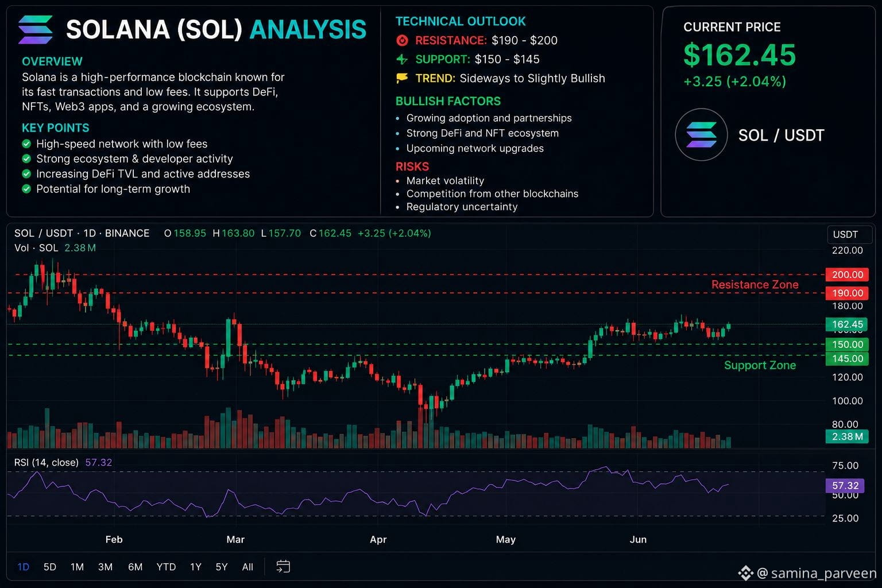The height and width of the screenshot is (588, 882).
Task: Click the green 150.00 support price tag
Action: click(847, 345)
